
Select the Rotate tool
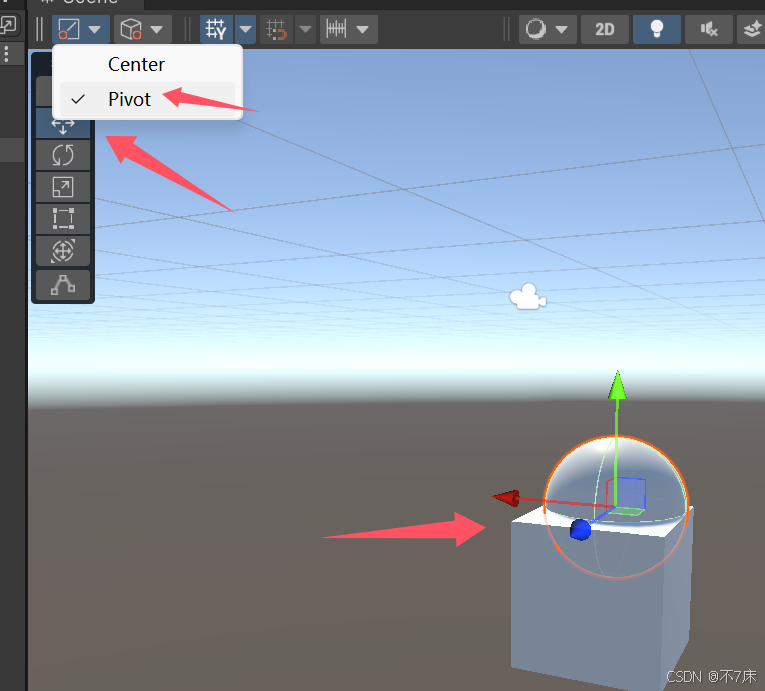coord(63,155)
